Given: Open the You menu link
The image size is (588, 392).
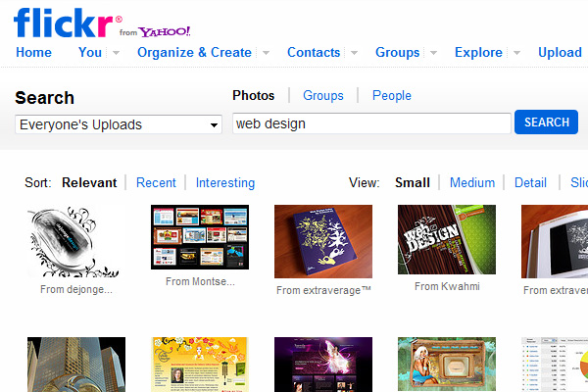Looking at the screenshot, I should click(90, 53).
